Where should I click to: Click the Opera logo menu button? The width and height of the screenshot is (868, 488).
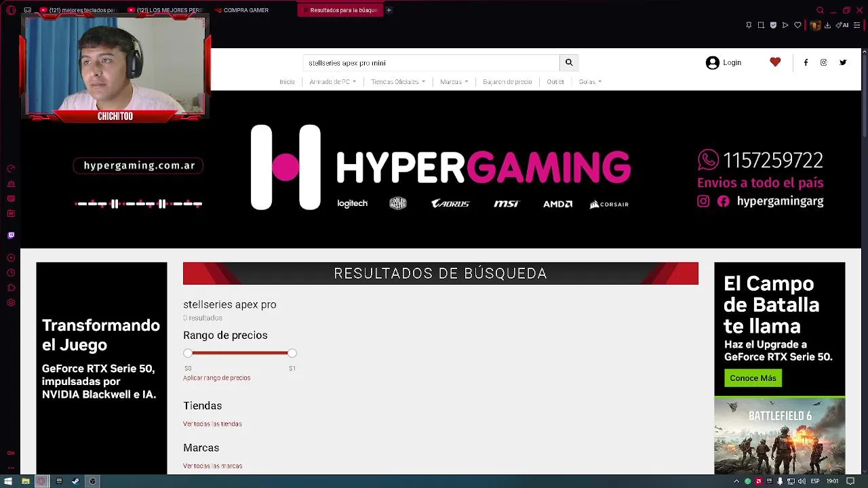pos(11,10)
